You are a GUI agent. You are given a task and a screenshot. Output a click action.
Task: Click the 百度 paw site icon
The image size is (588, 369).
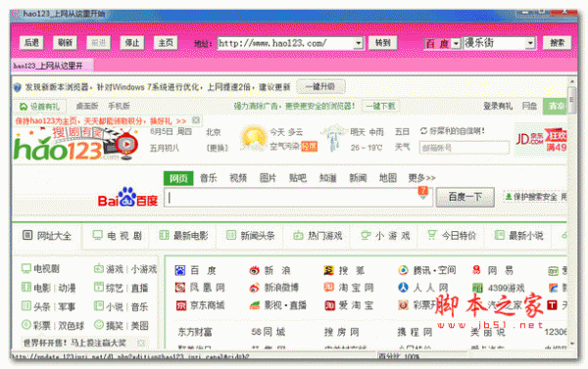pos(180,270)
